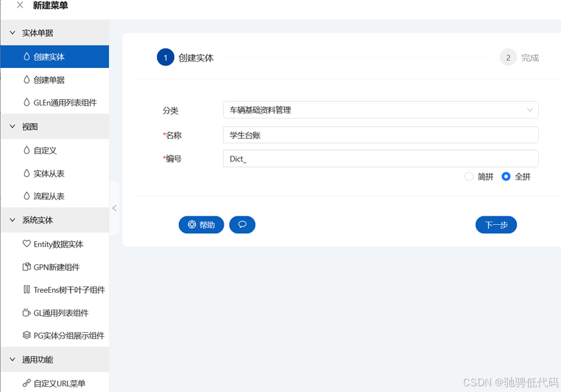
Task: Click the 视图 group header text
Action: coord(30,126)
